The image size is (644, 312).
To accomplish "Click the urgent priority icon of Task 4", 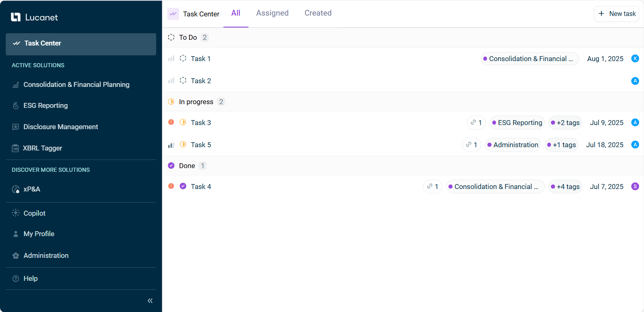I will pyautogui.click(x=171, y=186).
